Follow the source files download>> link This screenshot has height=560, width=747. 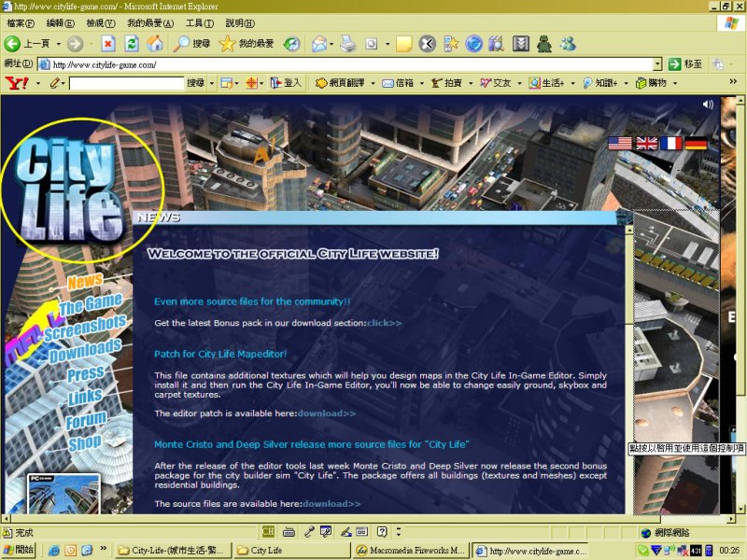point(331,504)
